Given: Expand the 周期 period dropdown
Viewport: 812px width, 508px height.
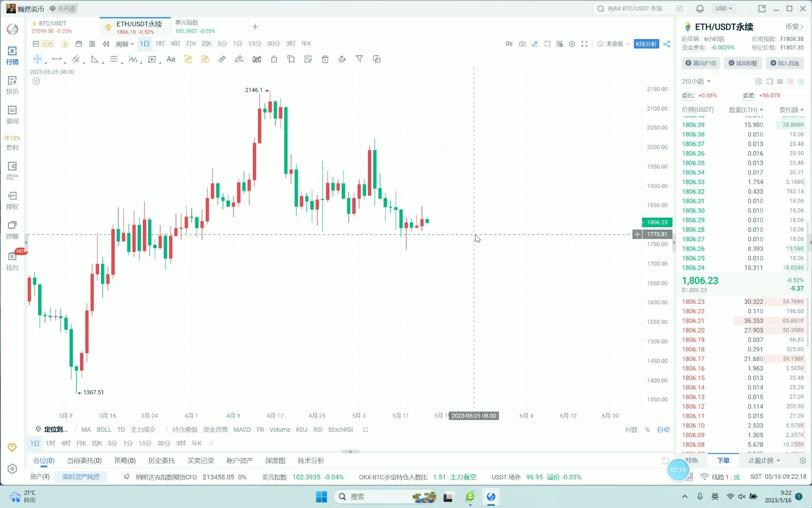Looking at the screenshot, I should (125, 44).
